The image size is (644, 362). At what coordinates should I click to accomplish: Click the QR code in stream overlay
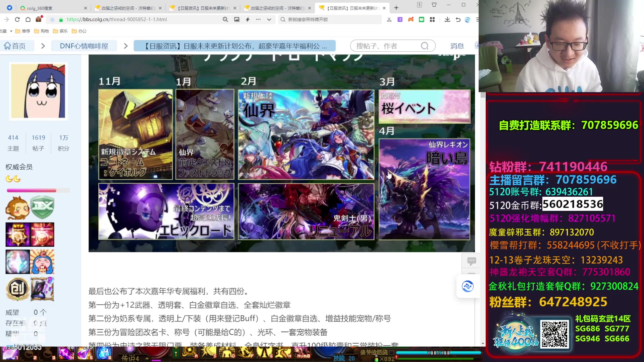pyautogui.click(x=554, y=334)
